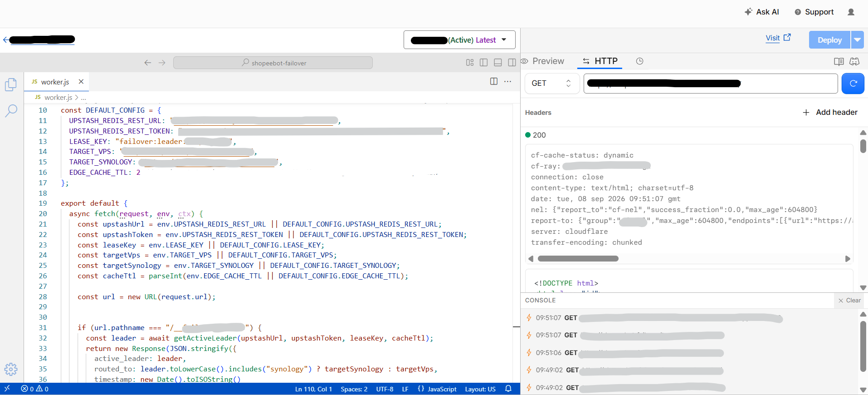This screenshot has width=868, height=395.
Task: Select the worker.js editor tab
Action: point(56,82)
